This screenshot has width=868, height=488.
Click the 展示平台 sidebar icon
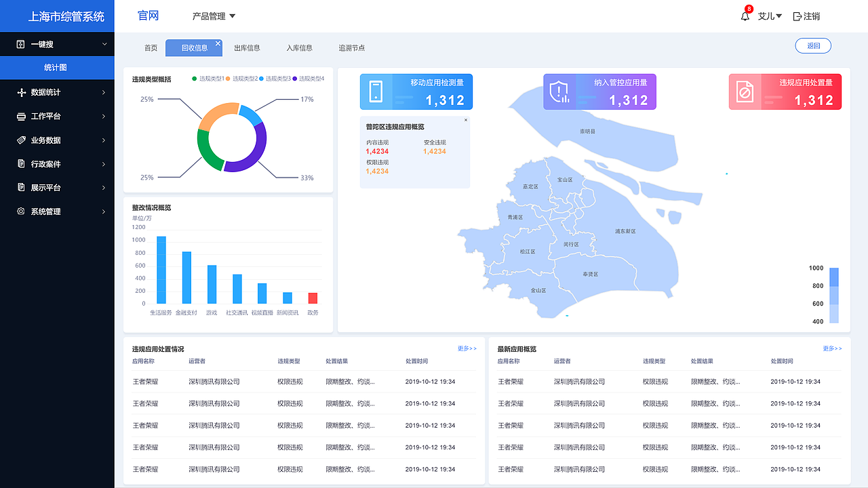[20, 187]
